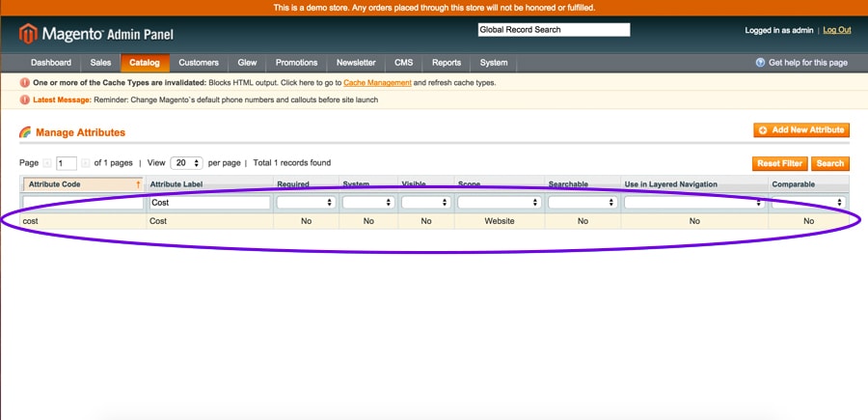Viewport: 868px width, 420px height.
Task: Open the Newsletter menu
Action: (x=356, y=63)
